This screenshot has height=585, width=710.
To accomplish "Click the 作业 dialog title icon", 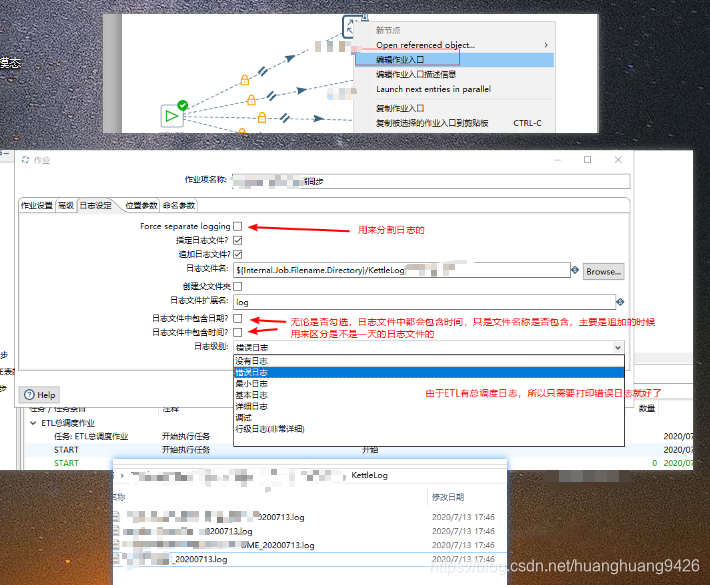I will coord(25,160).
